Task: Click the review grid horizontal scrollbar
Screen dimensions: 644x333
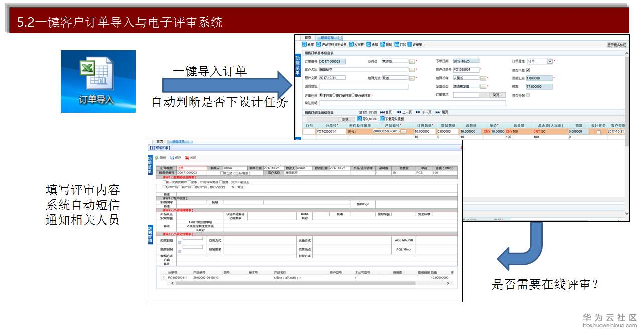Action: pyautogui.click(x=295, y=283)
